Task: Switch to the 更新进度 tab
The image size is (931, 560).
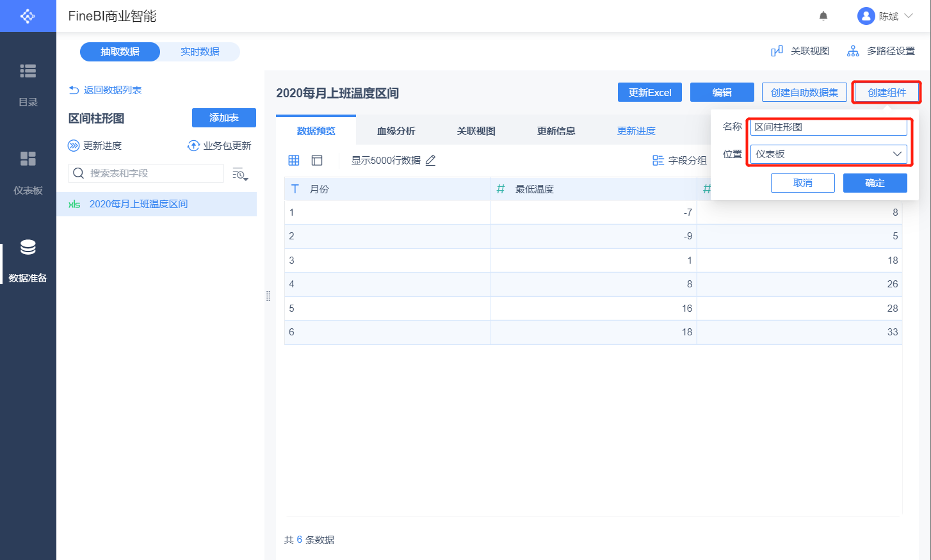Action: [x=636, y=131]
